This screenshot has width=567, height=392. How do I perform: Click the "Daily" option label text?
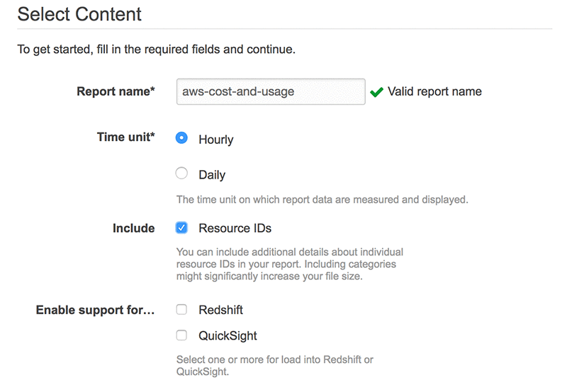212,175
